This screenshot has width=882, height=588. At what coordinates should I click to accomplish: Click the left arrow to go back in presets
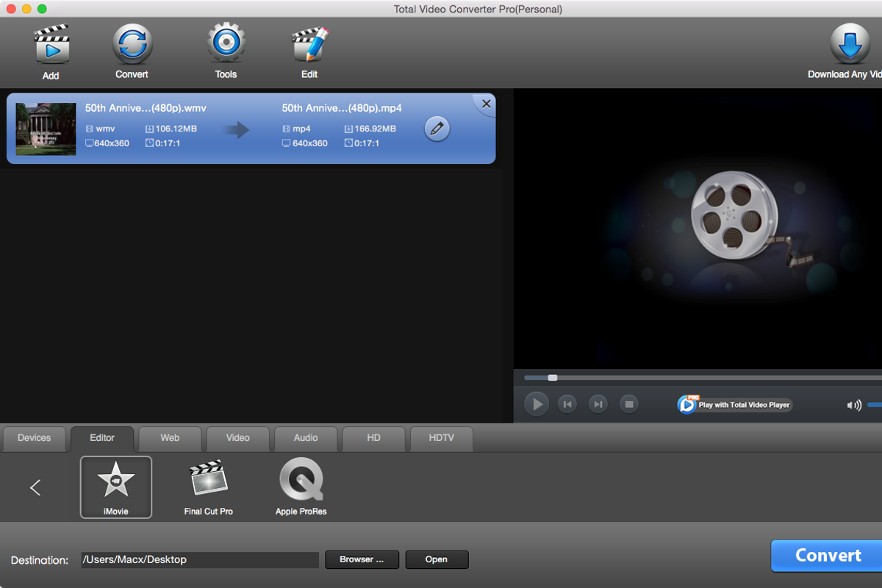pyautogui.click(x=35, y=487)
